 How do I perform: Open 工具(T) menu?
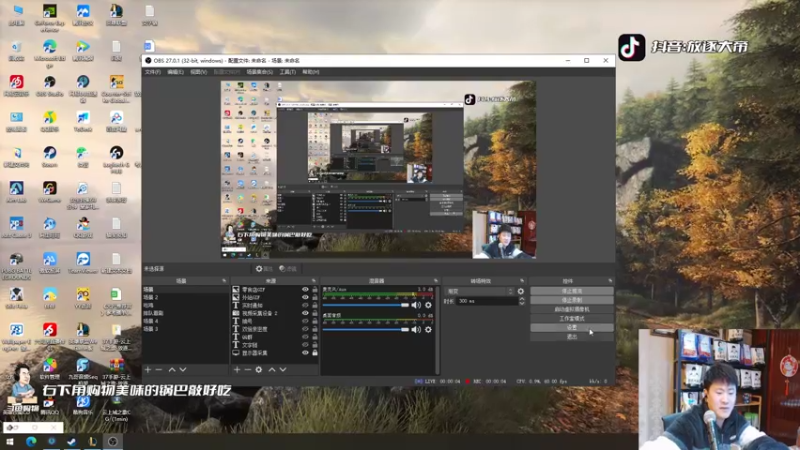point(287,72)
